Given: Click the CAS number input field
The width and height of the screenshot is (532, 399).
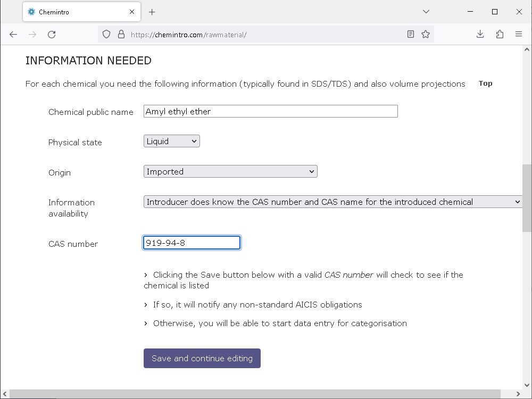Looking at the screenshot, I should [x=192, y=243].
